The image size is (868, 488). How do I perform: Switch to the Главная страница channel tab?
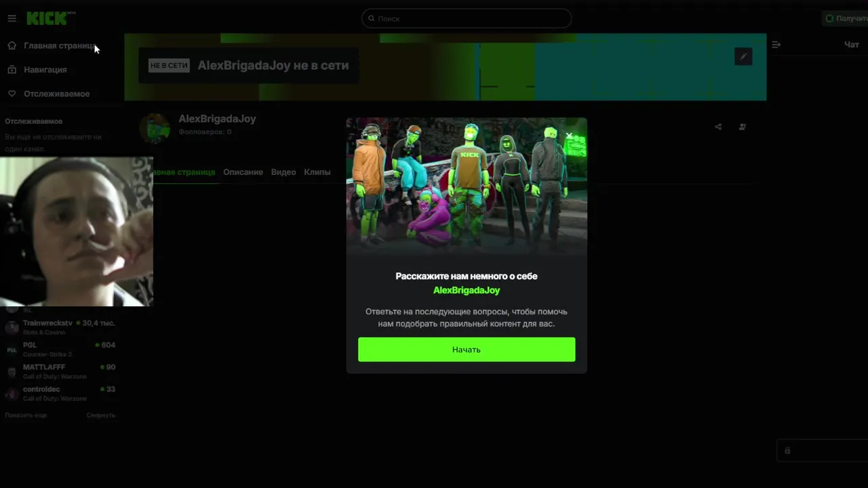184,172
